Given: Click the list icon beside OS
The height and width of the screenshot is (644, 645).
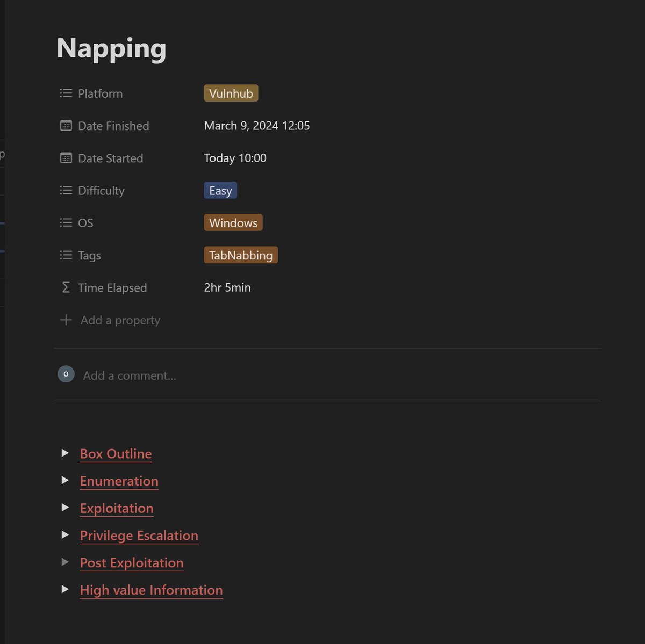Looking at the screenshot, I should (x=66, y=222).
